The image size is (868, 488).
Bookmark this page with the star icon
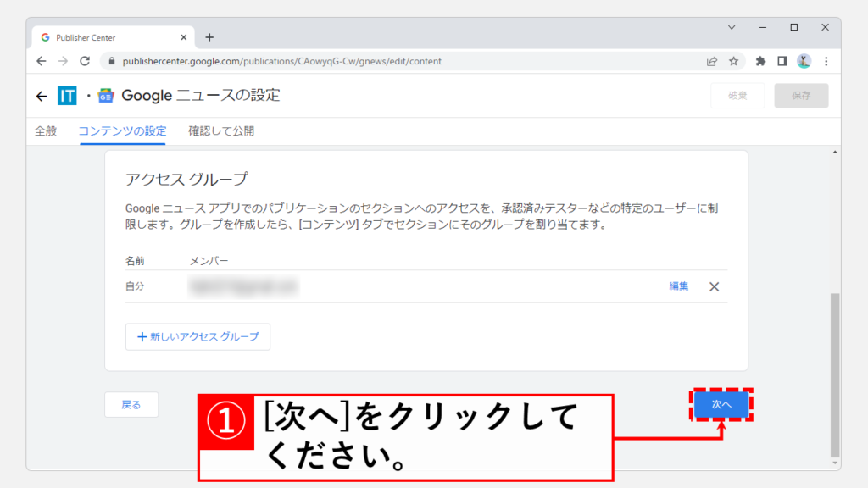(x=734, y=61)
